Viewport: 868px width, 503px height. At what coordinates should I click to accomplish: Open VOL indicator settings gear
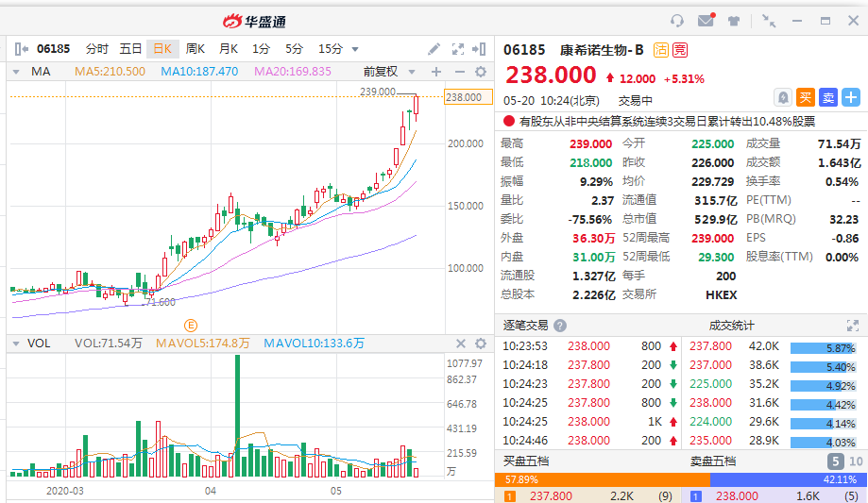(x=481, y=344)
